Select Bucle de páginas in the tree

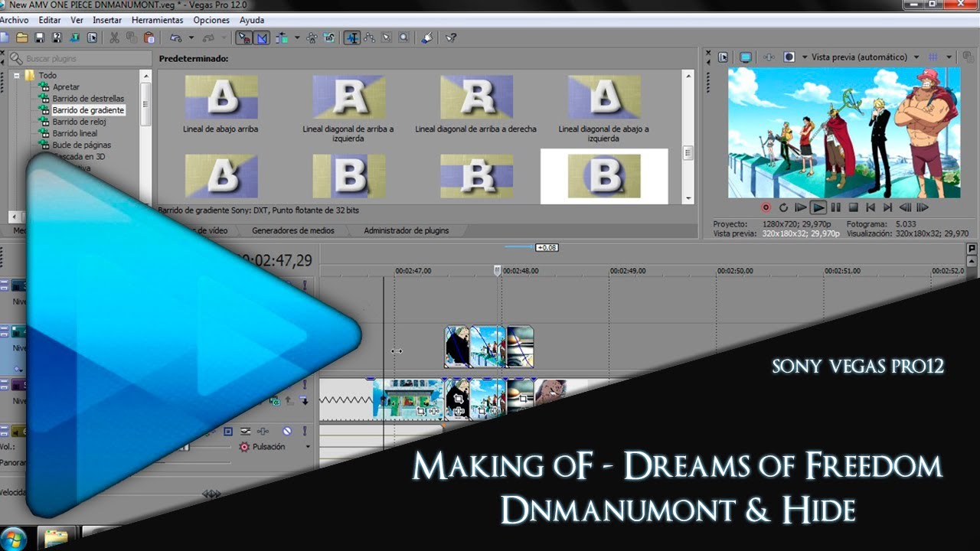click(x=82, y=145)
